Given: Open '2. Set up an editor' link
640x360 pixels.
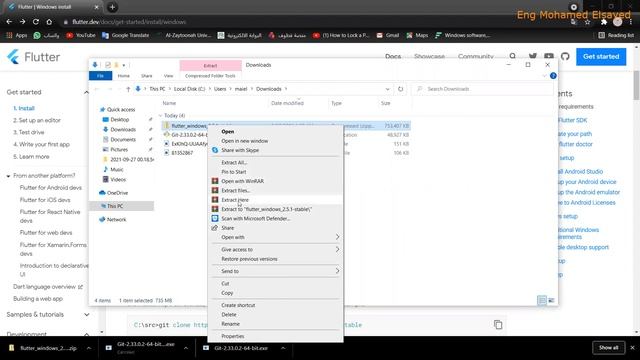Looking at the screenshot, I should pyautogui.click(x=37, y=120).
